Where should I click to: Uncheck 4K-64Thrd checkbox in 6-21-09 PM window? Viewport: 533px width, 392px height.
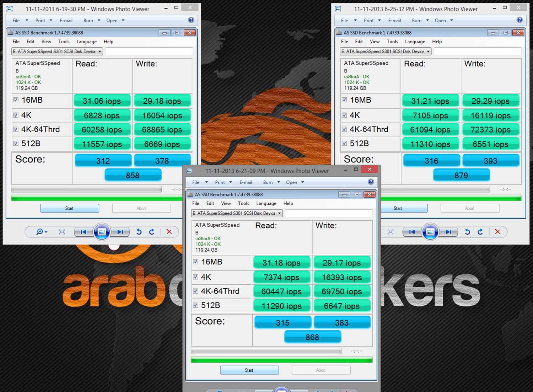[x=195, y=291]
